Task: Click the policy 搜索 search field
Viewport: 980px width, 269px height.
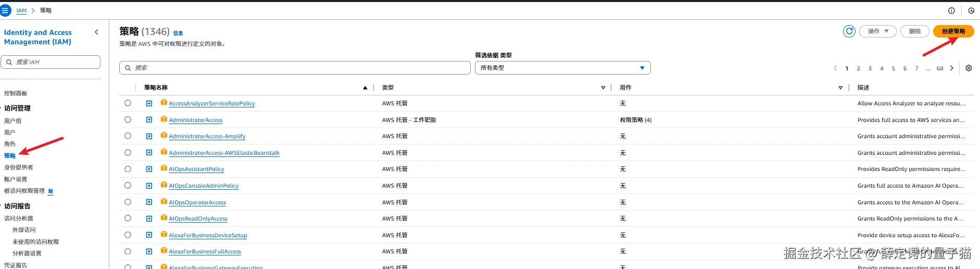Action: (295, 68)
